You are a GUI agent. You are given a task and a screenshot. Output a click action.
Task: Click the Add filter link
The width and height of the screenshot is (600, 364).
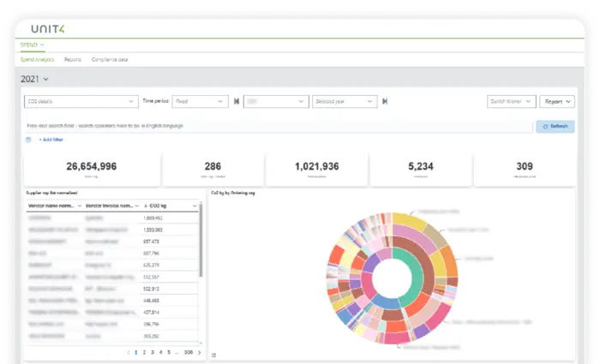click(x=51, y=140)
